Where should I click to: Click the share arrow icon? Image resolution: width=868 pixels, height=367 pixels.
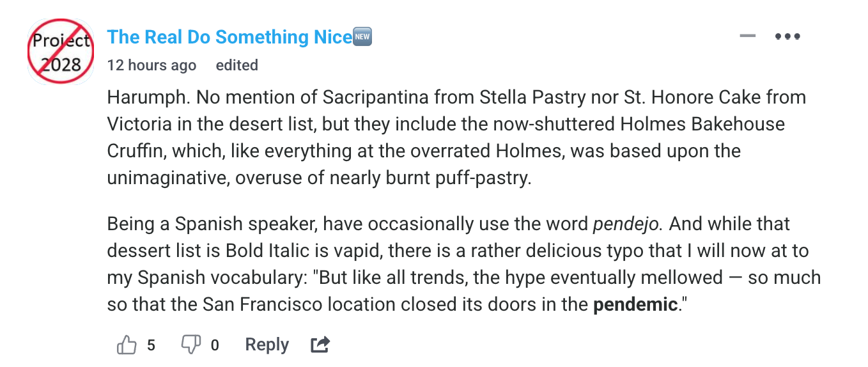tap(320, 345)
